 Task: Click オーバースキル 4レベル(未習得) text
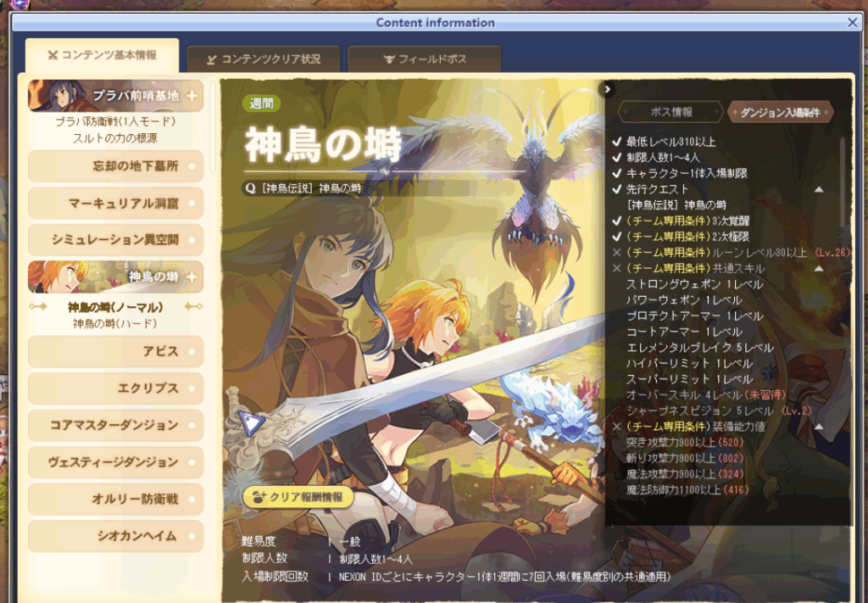(x=706, y=395)
